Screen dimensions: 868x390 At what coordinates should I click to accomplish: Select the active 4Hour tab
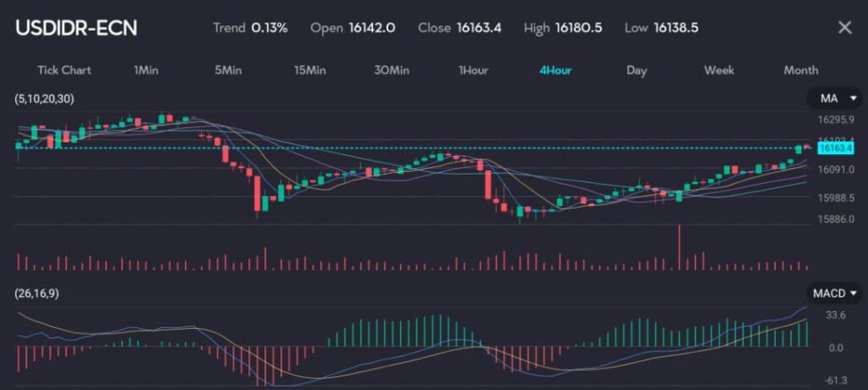tap(555, 70)
